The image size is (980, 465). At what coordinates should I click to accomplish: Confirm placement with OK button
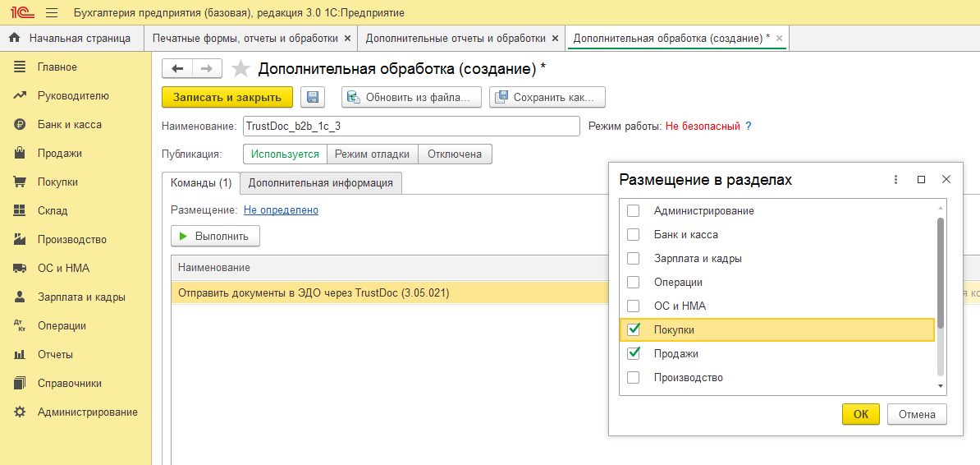[x=861, y=414]
